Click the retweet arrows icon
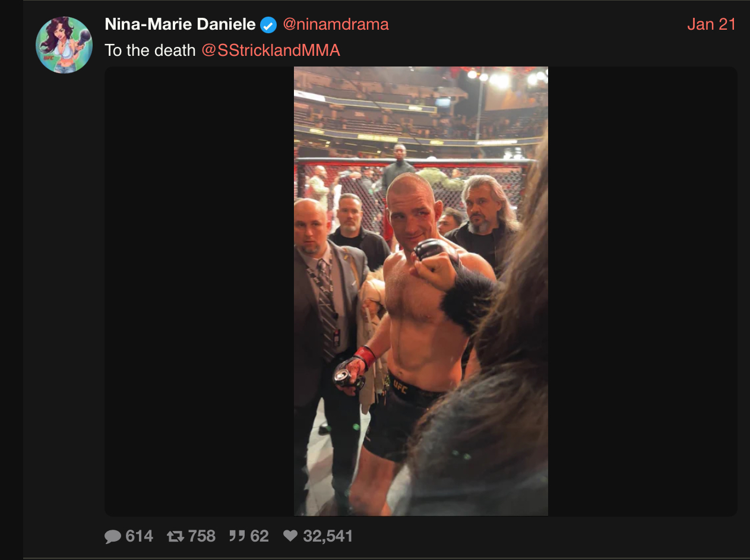Viewport: 750px width, 560px height. [x=176, y=537]
